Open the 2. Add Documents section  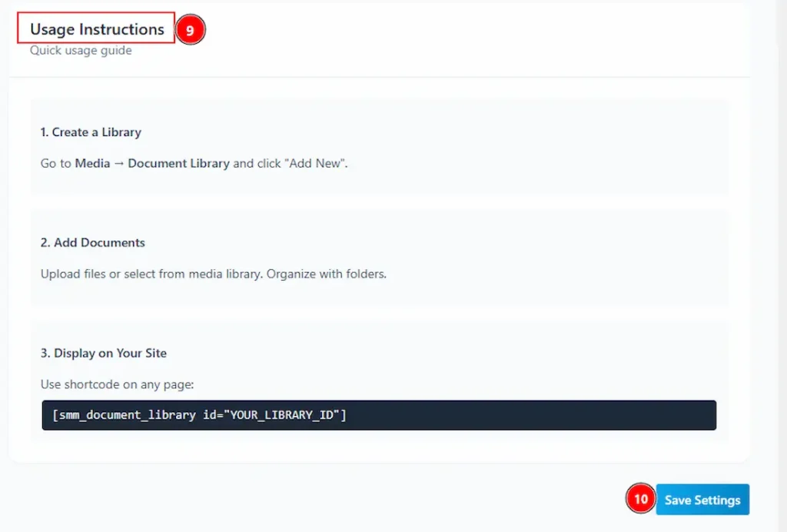point(92,242)
